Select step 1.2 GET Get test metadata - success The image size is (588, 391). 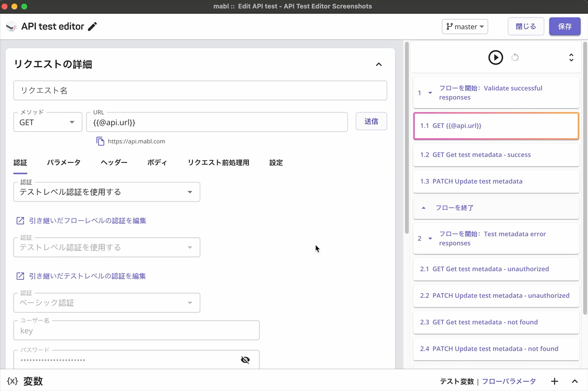[496, 155]
